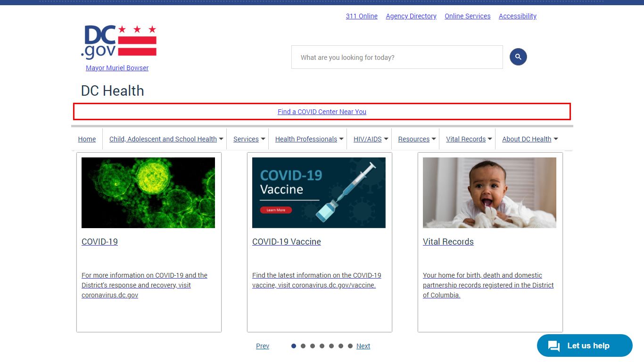Expand arrow next to Child, Adolescent and School Health
The image size is (644, 362).
221,139
